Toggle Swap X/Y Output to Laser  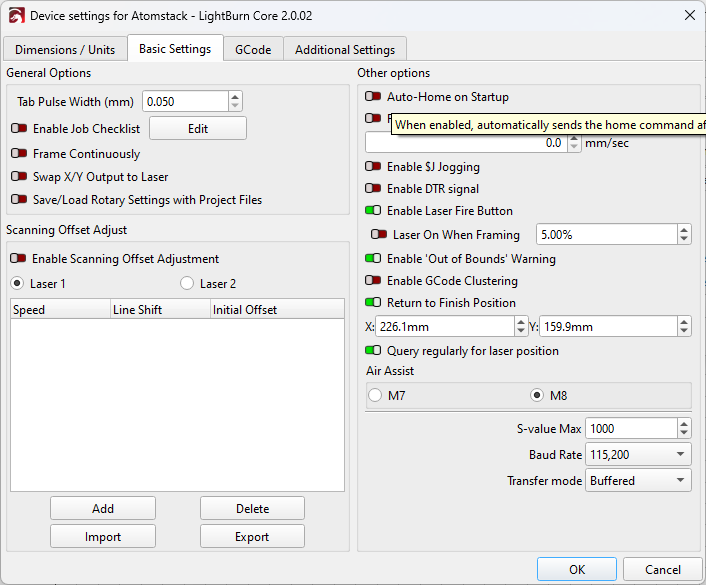pyautogui.click(x=19, y=177)
